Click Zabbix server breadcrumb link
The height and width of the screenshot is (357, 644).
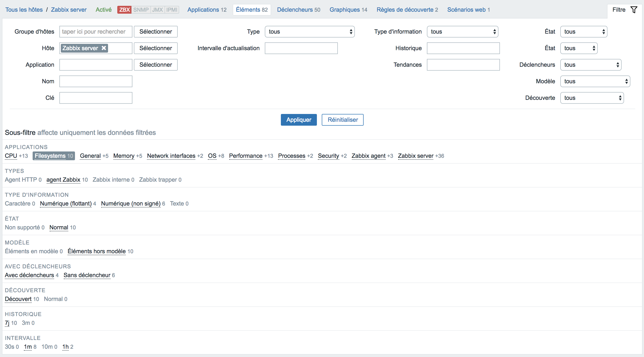point(69,10)
